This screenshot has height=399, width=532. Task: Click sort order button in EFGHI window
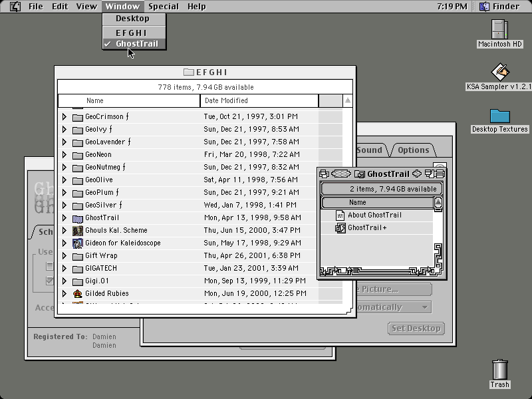347,100
